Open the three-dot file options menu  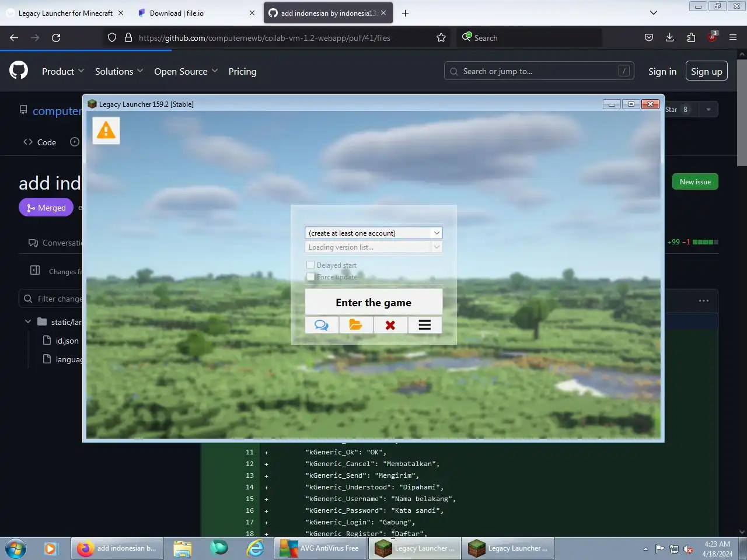pyautogui.click(x=704, y=301)
